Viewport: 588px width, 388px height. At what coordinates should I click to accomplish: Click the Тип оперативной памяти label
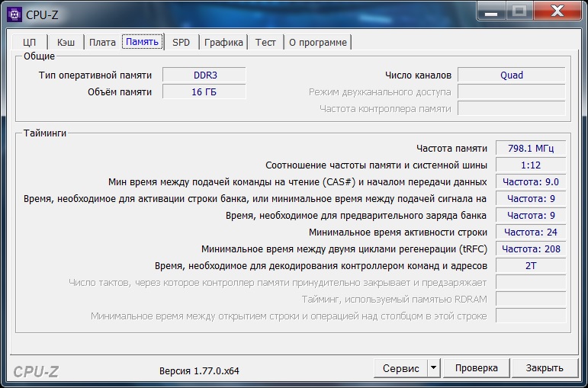point(95,75)
